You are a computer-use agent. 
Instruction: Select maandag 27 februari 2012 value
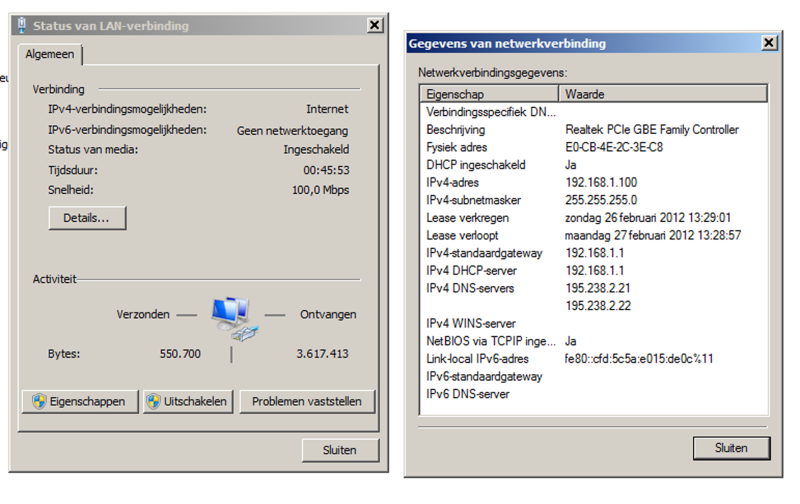[653, 235]
